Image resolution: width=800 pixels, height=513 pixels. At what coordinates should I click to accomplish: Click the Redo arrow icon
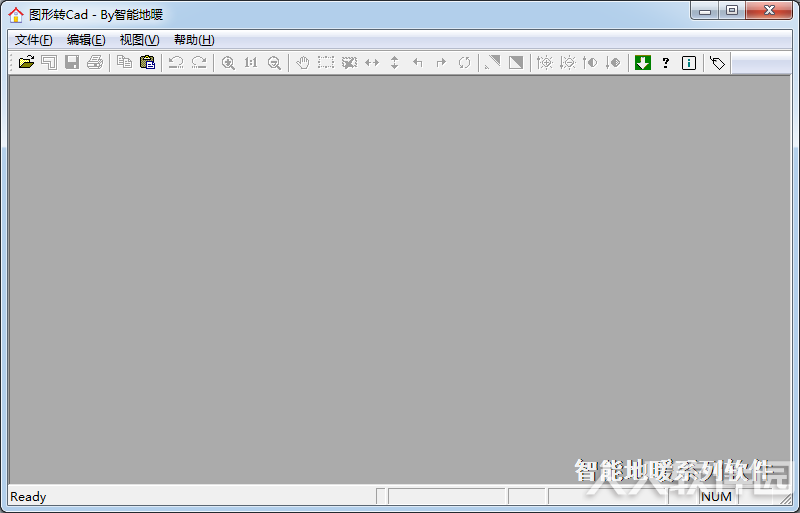(199, 62)
